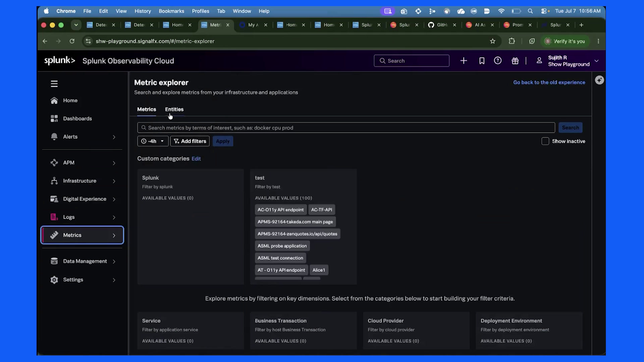644x362 pixels.
Task: Open Alerts bell icon in sidebar
Action: (x=54, y=137)
